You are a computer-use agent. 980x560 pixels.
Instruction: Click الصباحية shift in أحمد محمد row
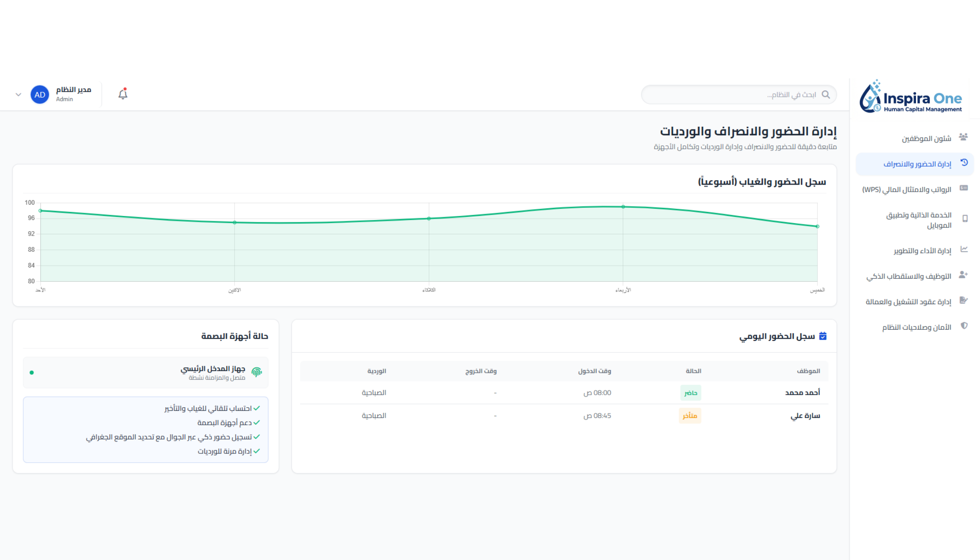pos(374,392)
